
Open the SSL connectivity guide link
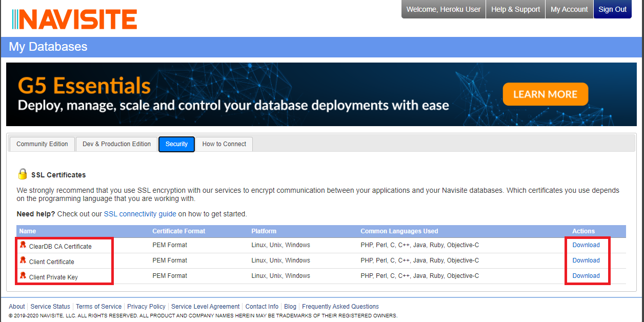[x=140, y=214]
